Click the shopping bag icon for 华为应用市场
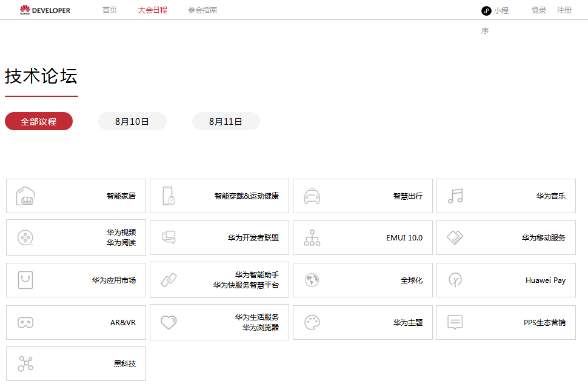This screenshot has height=387, width=588. 25,280
